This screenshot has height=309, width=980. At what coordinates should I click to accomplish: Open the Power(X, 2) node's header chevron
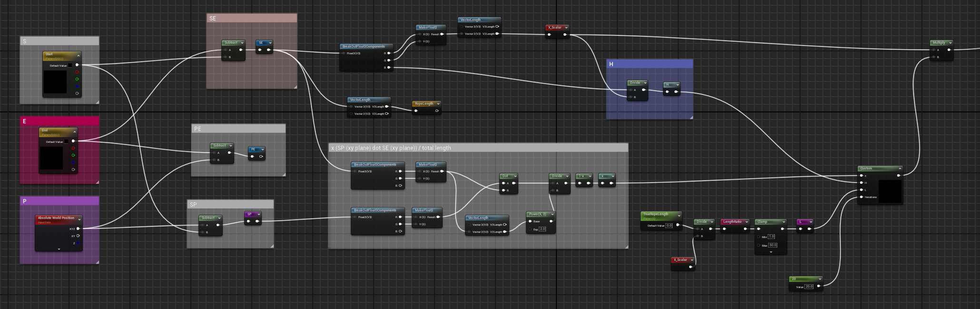click(x=552, y=214)
